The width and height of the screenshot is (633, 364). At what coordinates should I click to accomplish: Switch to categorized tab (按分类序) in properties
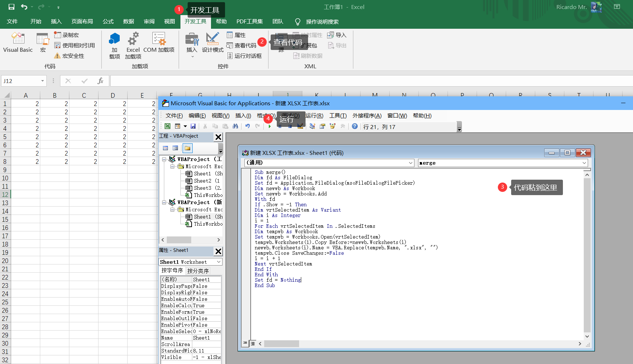[198, 271]
